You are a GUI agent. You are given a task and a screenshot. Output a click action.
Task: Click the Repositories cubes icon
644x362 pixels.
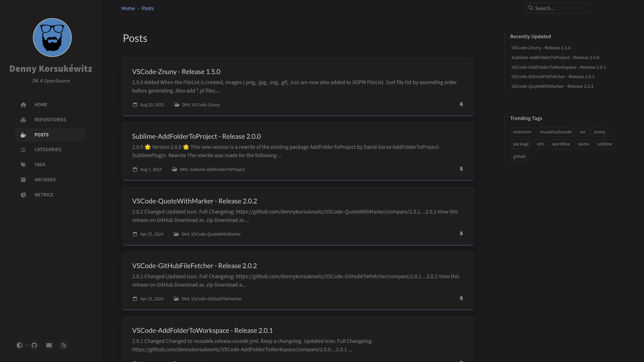(23, 120)
